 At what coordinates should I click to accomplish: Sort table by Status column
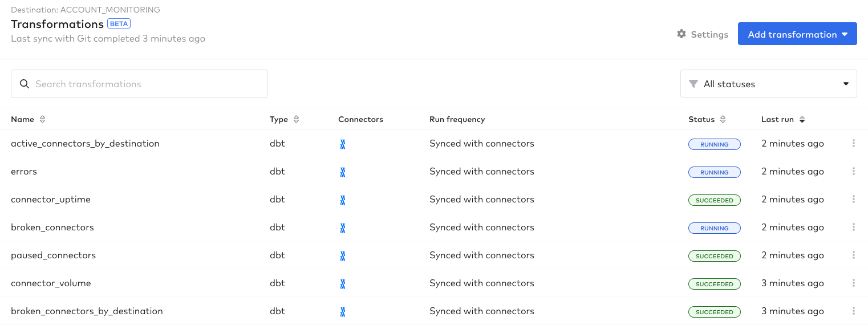[x=723, y=120]
